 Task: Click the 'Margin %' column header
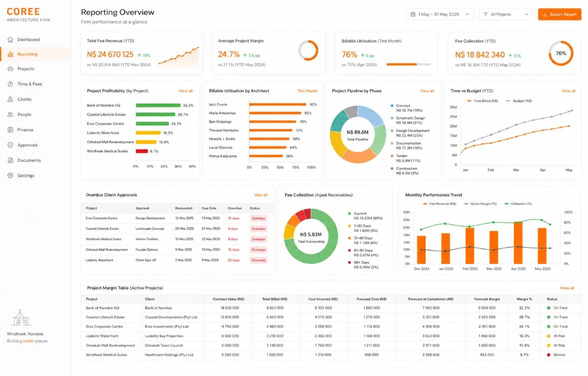524,299
